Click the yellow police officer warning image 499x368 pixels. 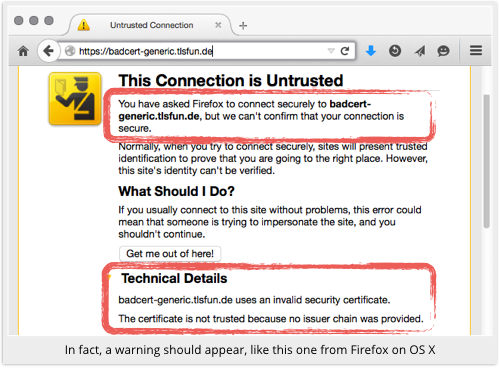pyautogui.click(x=75, y=99)
